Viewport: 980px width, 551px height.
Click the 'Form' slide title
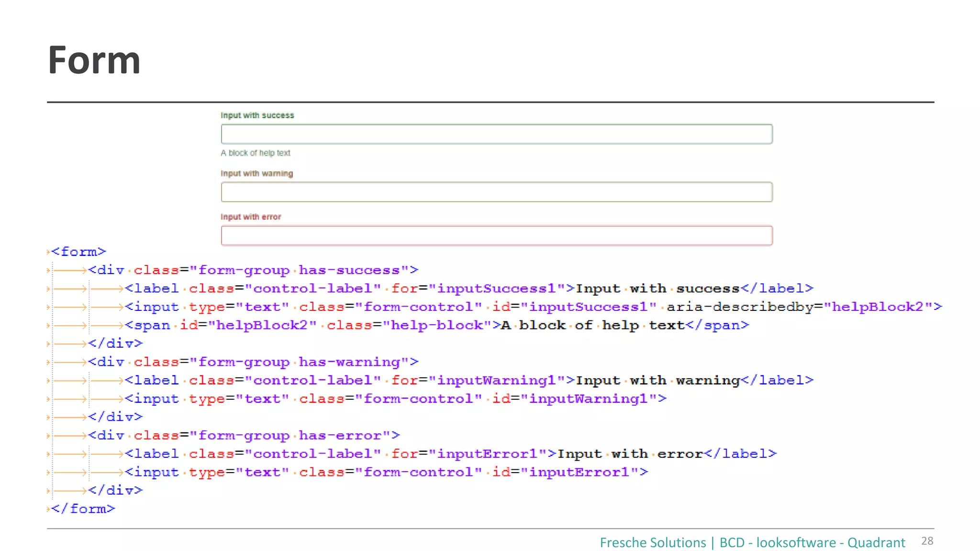pos(94,60)
